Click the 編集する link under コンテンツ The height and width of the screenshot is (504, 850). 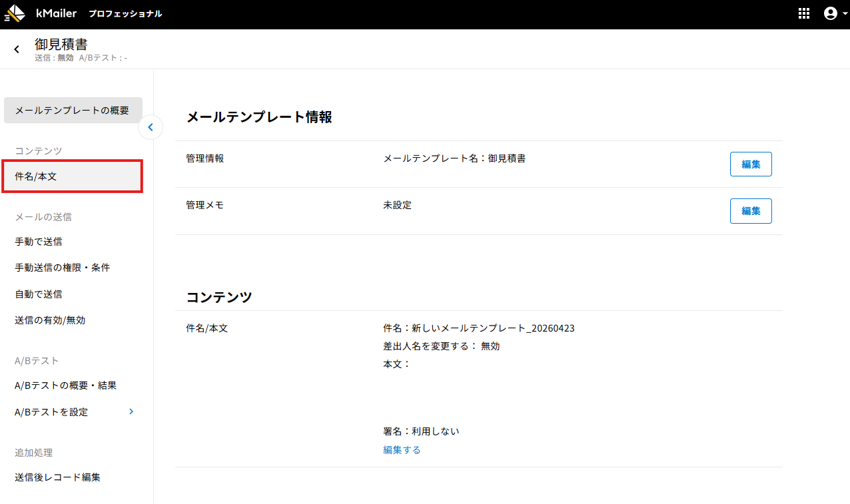tap(402, 449)
